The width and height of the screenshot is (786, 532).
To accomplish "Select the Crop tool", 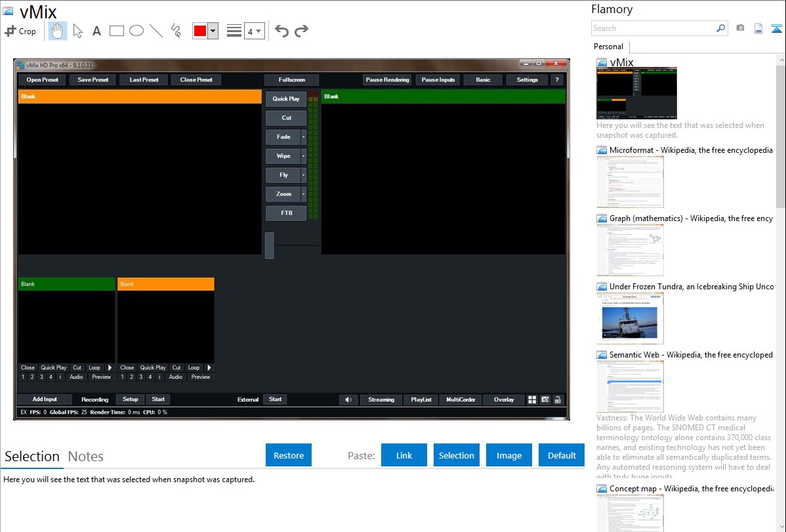I will pos(20,31).
